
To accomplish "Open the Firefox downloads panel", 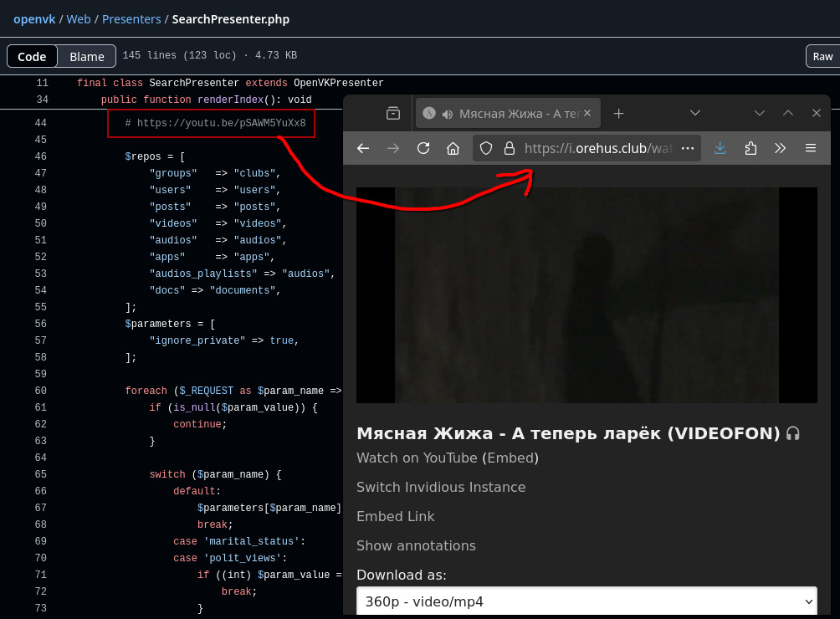I will (720, 148).
